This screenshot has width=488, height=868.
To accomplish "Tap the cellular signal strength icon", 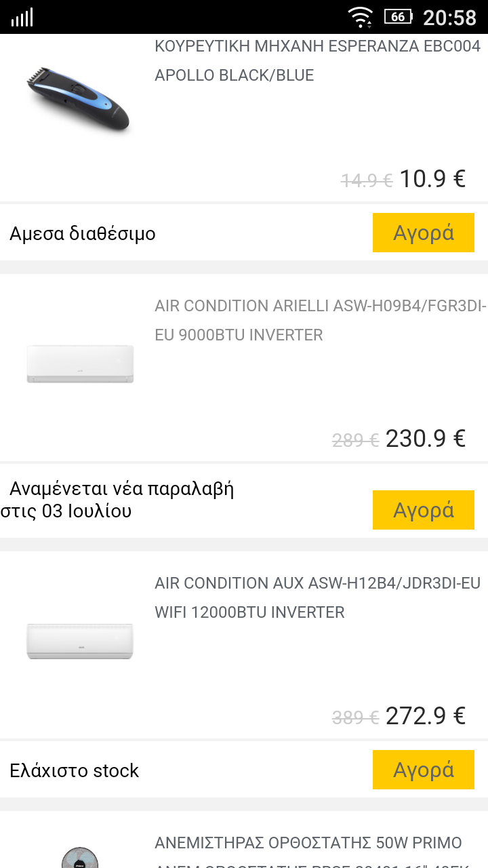I will coord(22,18).
